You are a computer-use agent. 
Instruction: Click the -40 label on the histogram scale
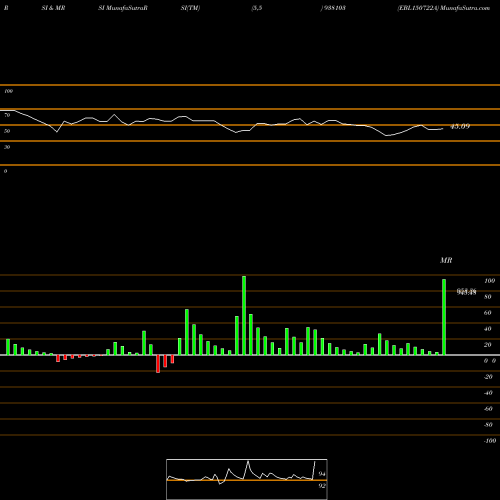point(488,393)
